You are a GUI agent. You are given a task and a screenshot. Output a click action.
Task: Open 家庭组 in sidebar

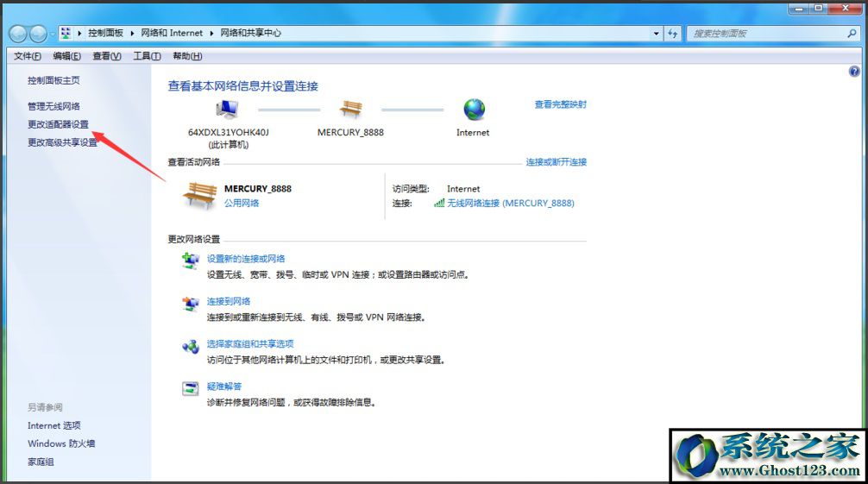(41, 462)
